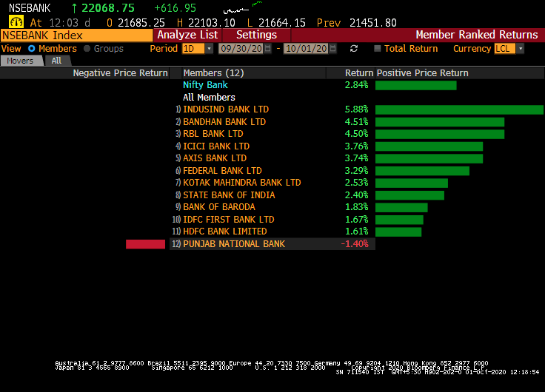Screen dimensions: 545x392
Task: Open the Period 1D dropdown
Action: click(209, 49)
